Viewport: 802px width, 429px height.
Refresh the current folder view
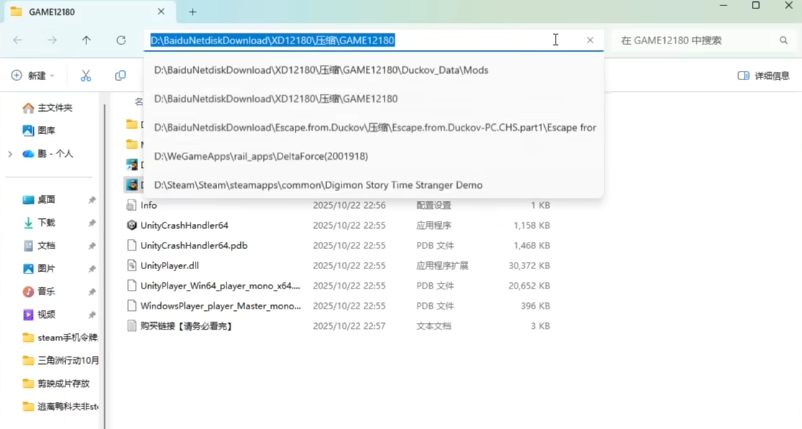(x=121, y=40)
